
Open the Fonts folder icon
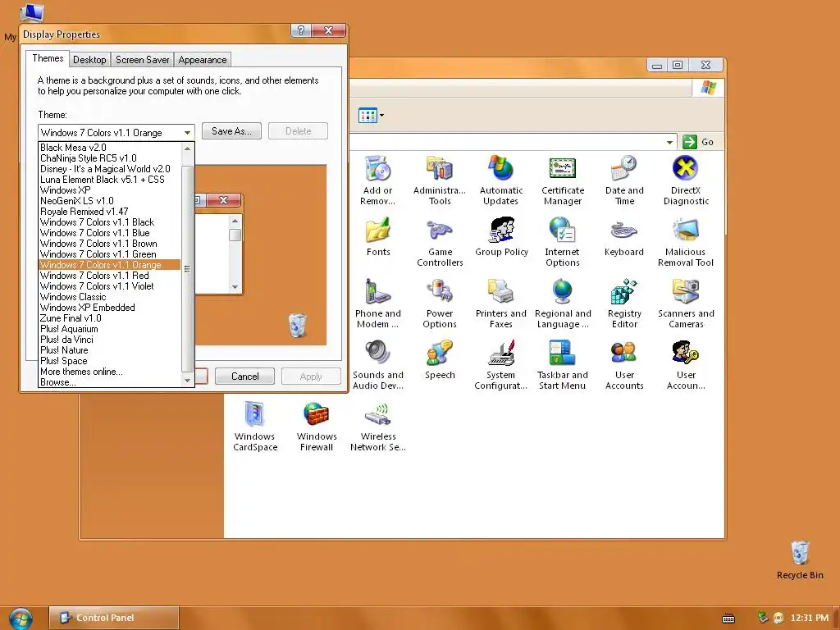(x=377, y=237)
